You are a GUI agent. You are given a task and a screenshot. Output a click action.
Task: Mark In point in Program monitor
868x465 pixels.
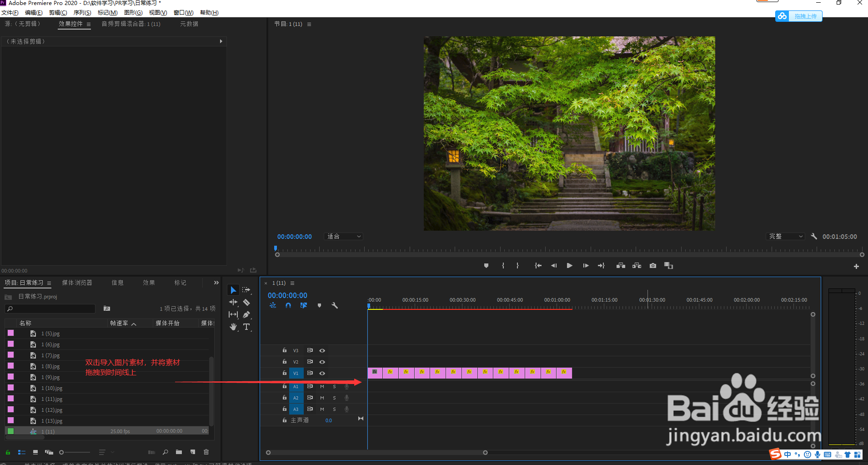point(503,266)
